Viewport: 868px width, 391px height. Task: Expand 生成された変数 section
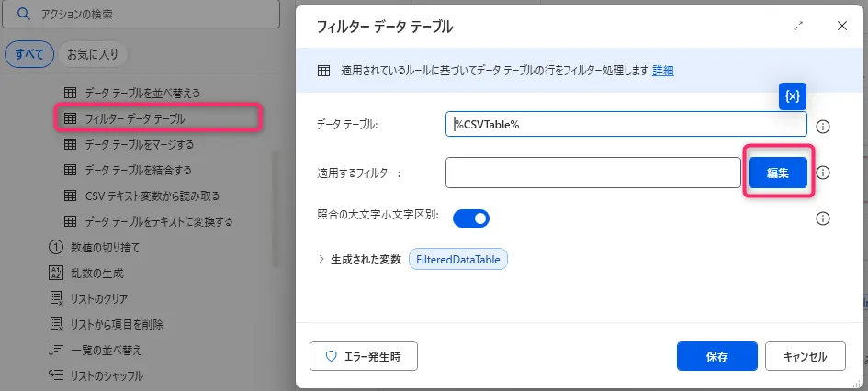(x=321, y=260)
